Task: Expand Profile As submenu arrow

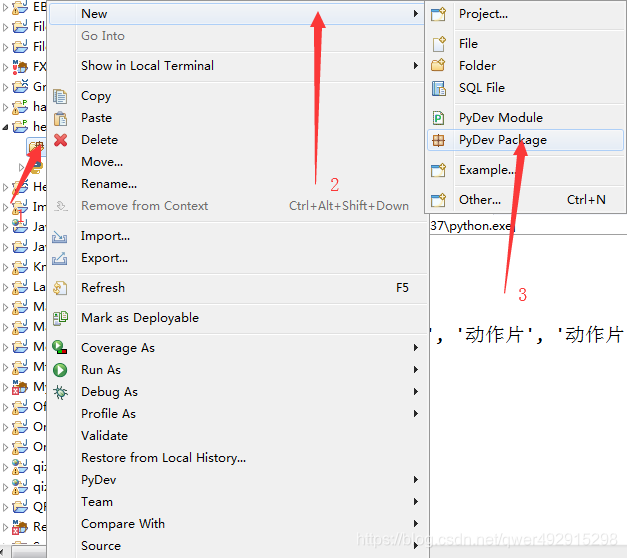Action: [416, 414]
